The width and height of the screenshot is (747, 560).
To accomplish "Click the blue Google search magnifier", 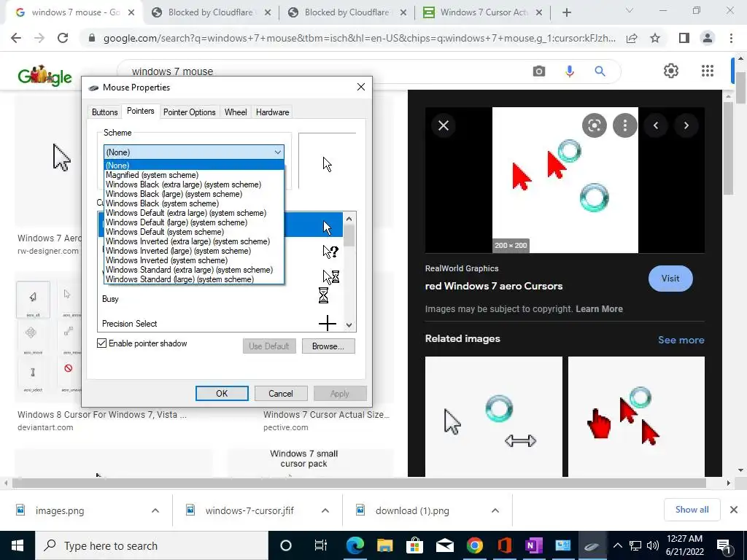I will (x=600, y=71).
